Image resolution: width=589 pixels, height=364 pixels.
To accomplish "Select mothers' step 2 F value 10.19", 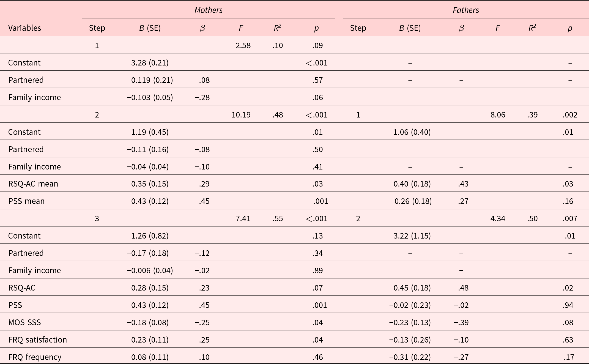I will point(241,115).
